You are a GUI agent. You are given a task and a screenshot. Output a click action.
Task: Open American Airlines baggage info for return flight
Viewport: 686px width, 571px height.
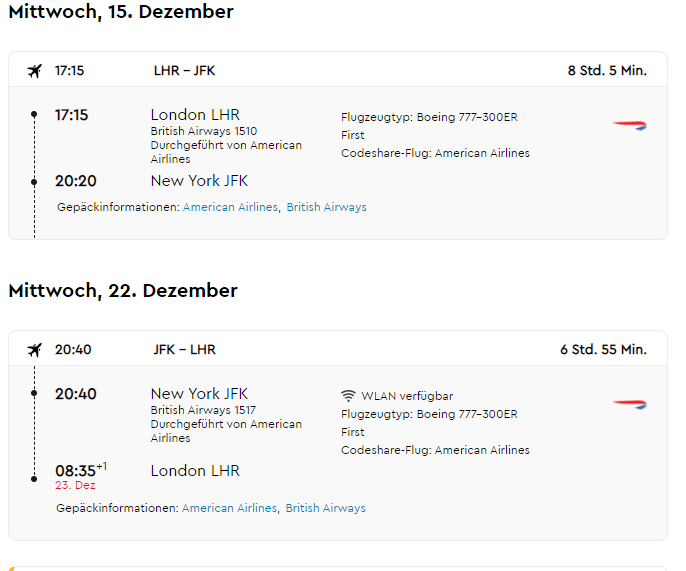229,508
